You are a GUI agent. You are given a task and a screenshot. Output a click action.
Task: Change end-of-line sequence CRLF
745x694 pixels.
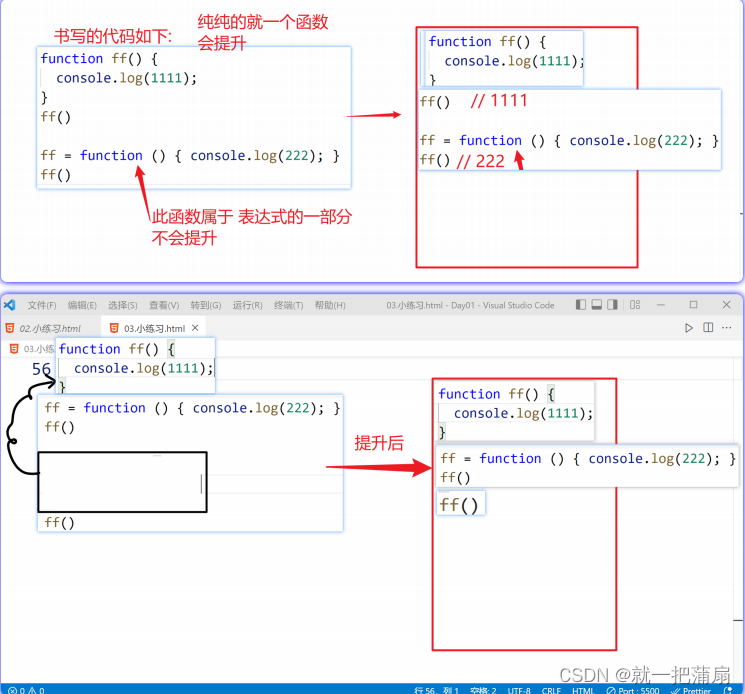551,690
